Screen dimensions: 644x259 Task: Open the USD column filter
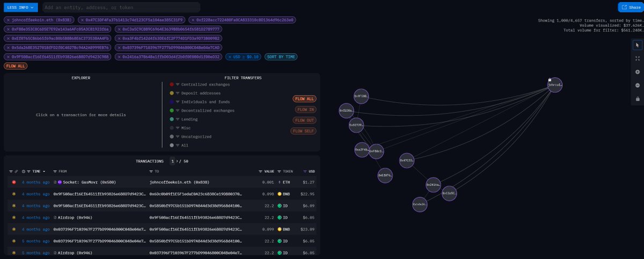click(x=305, y=172)
